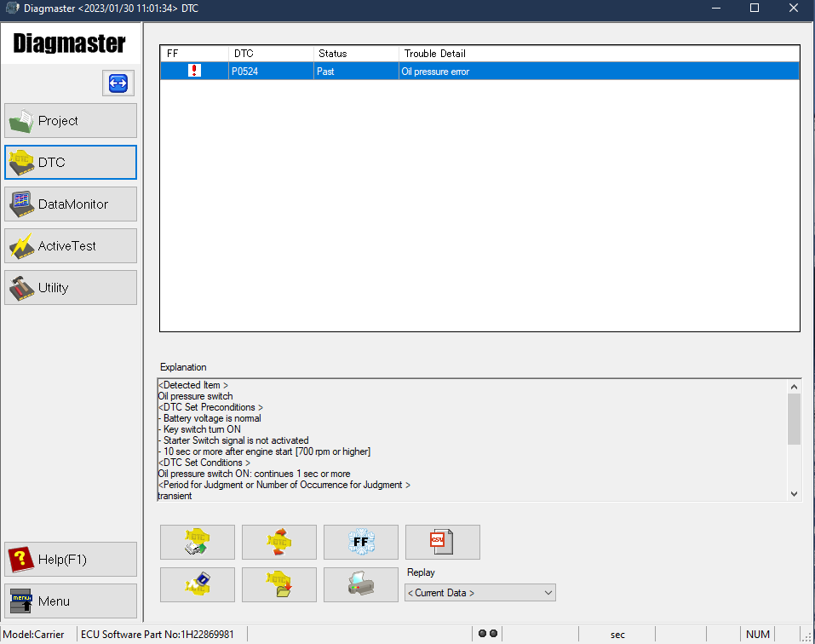Close the Diagmaster window
This screenshot has height=644, width=815.
[794, 9]
